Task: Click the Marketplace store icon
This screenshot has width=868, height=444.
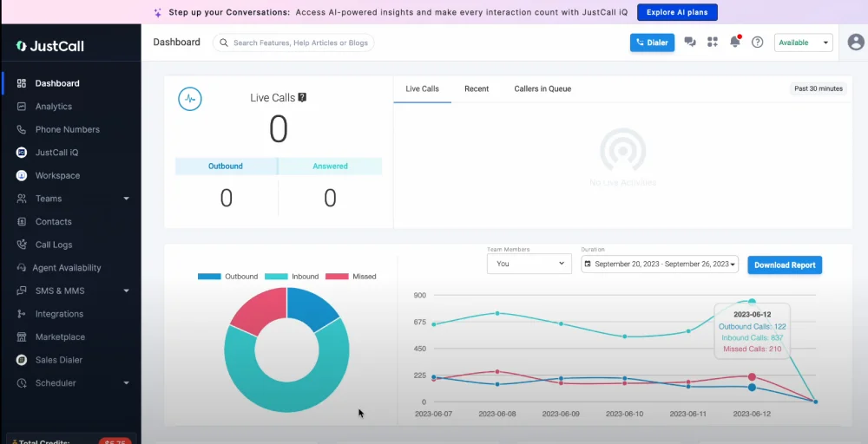Action: coord(22,336)
